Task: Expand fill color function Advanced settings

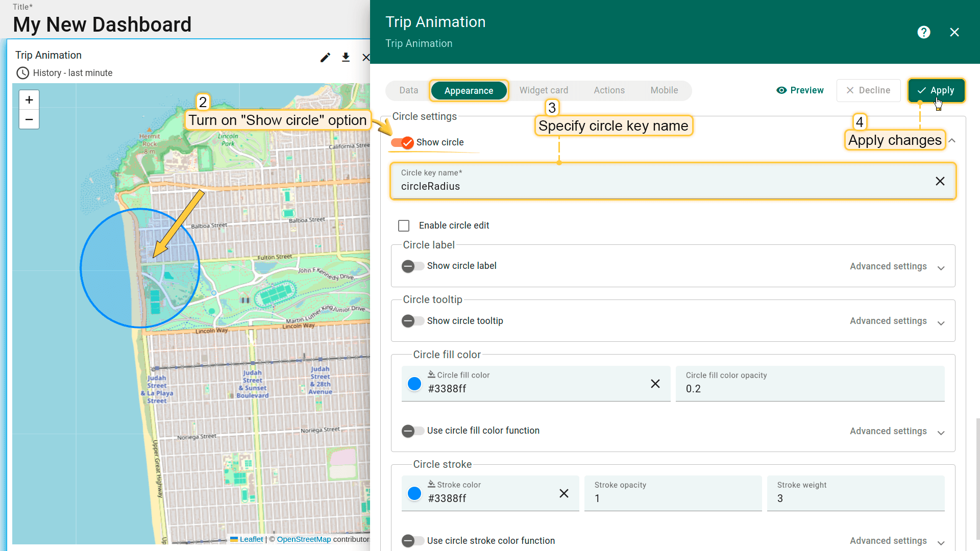Action: click(x=897, y=431)
